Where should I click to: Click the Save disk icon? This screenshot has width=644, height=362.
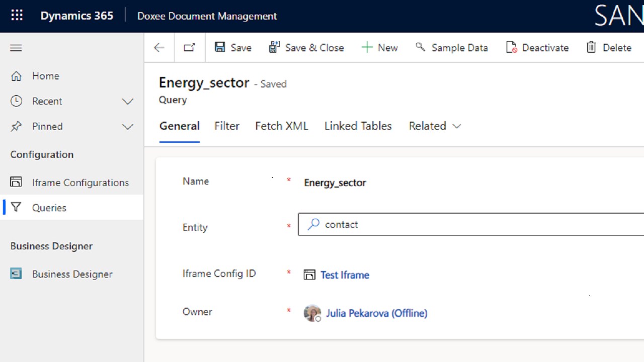tap(220, 47)
